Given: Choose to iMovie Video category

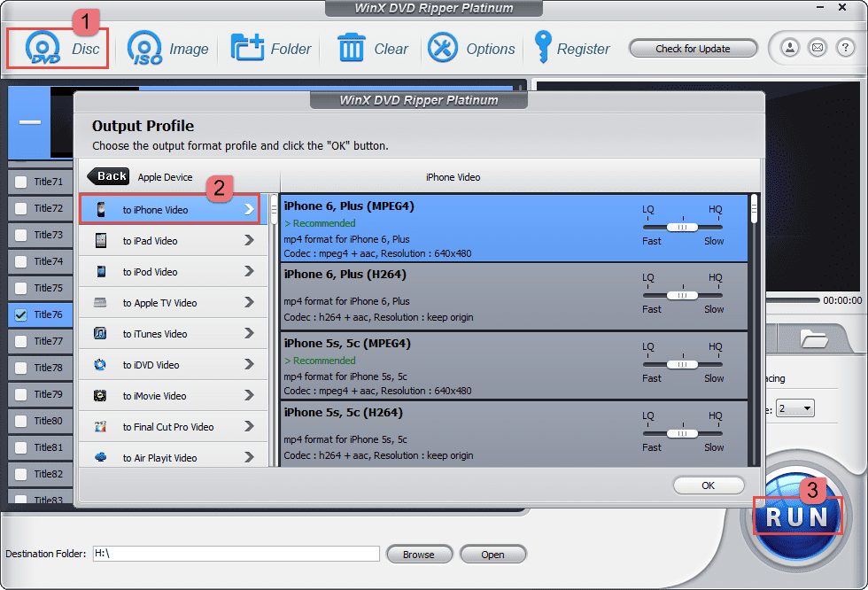Looking at the screenshot, I should tap(174, 395).
